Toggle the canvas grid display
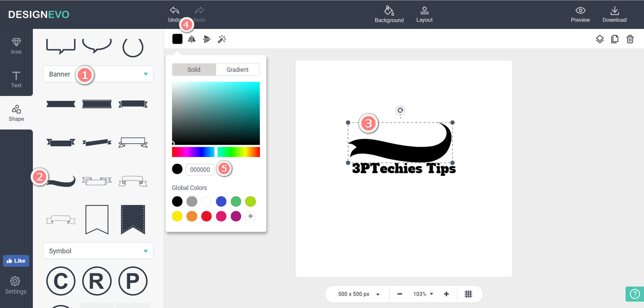Screen dimensions: 644x308 pyautogui.click(x=468, y=294)
